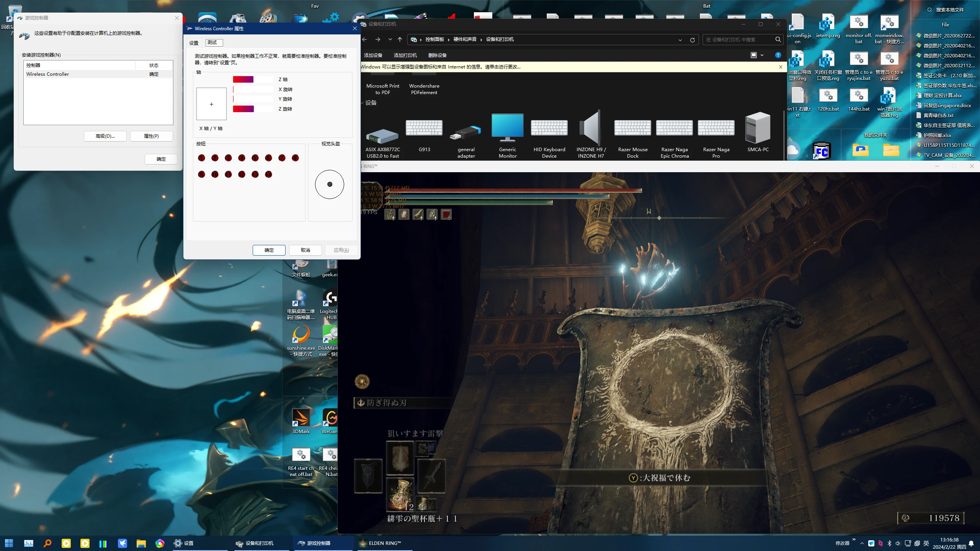The width and height of the screenshot is (980, 551).
Task: Click the help question mark icon
Action: pyautogui.click(x=778, y=55)
